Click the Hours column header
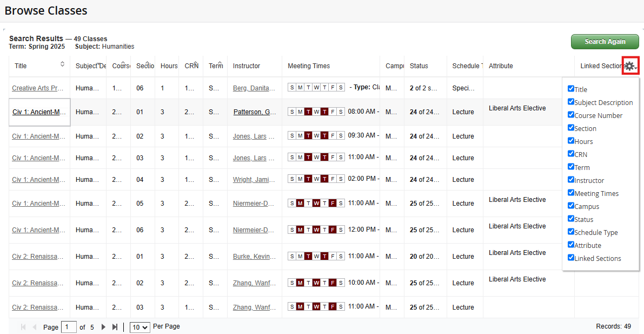Screen dimensions: 644x334 (169, 66)
